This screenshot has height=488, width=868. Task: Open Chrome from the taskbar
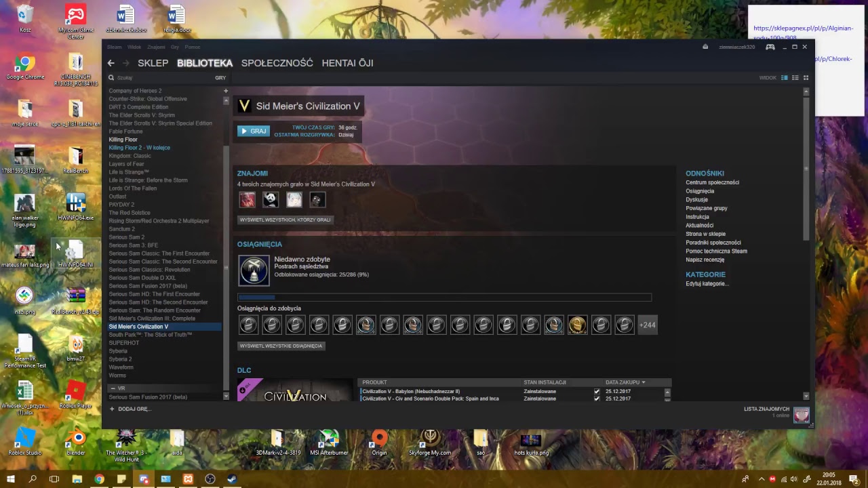pos(99,479)
